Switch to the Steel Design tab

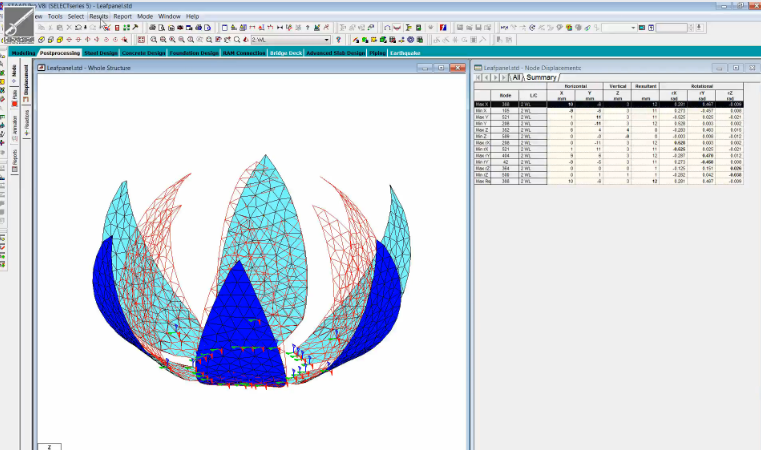tap(101, 53)
